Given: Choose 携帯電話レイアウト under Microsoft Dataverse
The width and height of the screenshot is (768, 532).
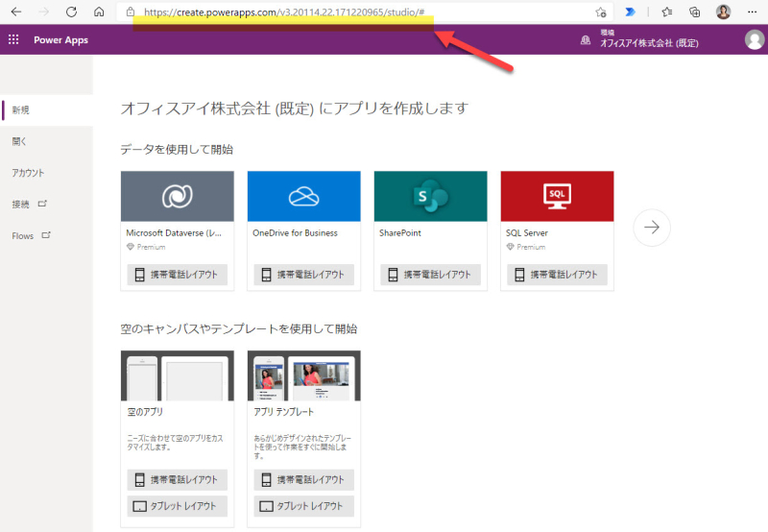Looking at the screenshot, I should pyautogui.click(x=178, y=275).
